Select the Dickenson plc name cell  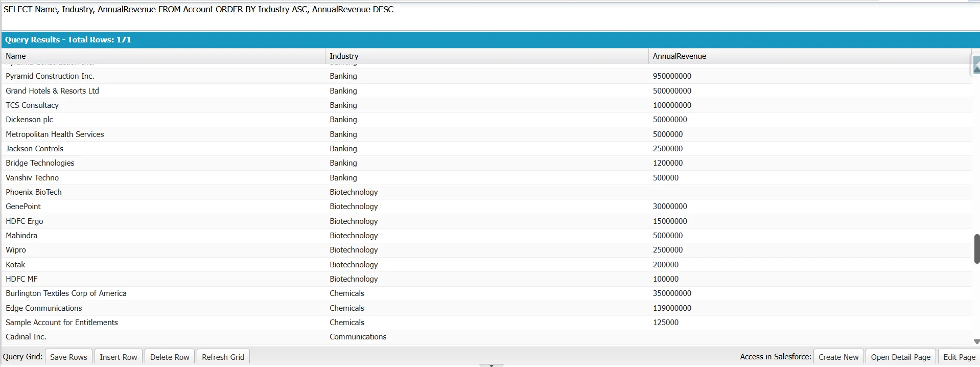[163, 120]
